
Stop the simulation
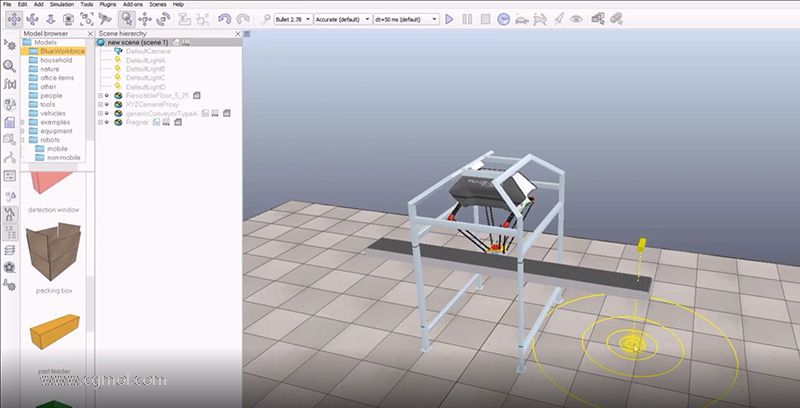pos(486,19)
